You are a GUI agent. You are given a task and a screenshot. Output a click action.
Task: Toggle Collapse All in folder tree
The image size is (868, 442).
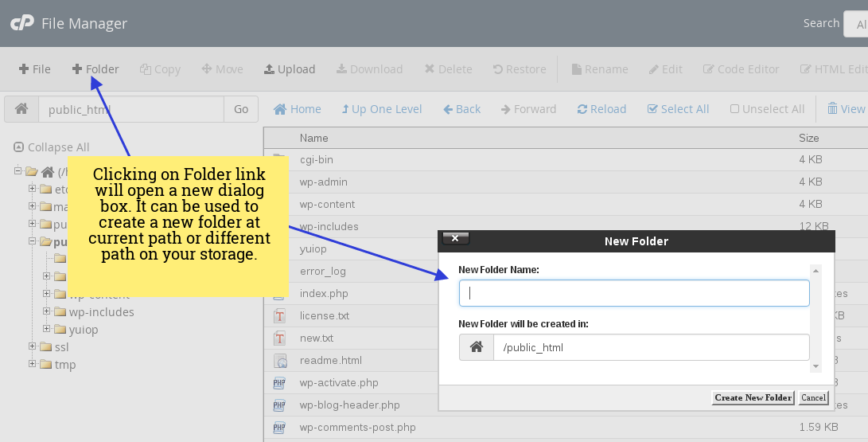pos(52,147)
